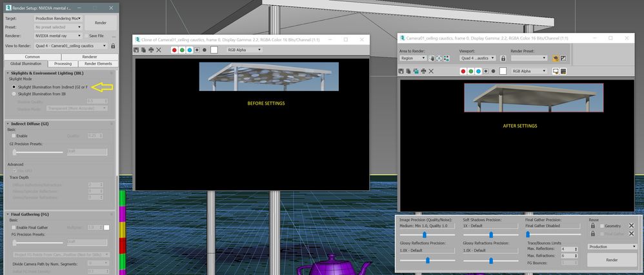This screenshot has height=275, width=644.
Task: Toggle red channel in Camera01 render window
Action: point(463,71)
